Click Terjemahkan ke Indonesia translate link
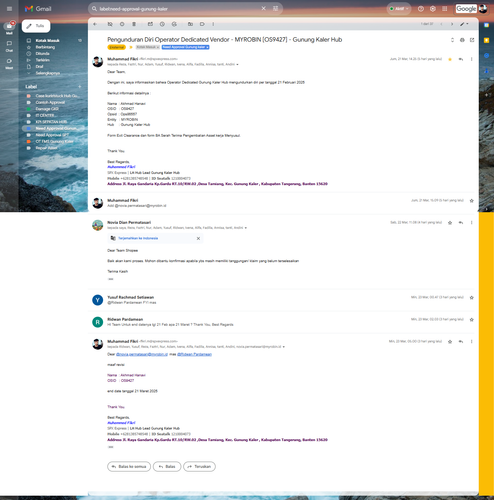 pyautogui.click(x=138, y=238)
